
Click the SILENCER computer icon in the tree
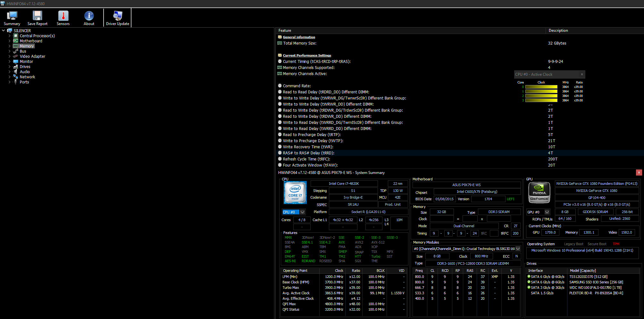coord(10,31)
